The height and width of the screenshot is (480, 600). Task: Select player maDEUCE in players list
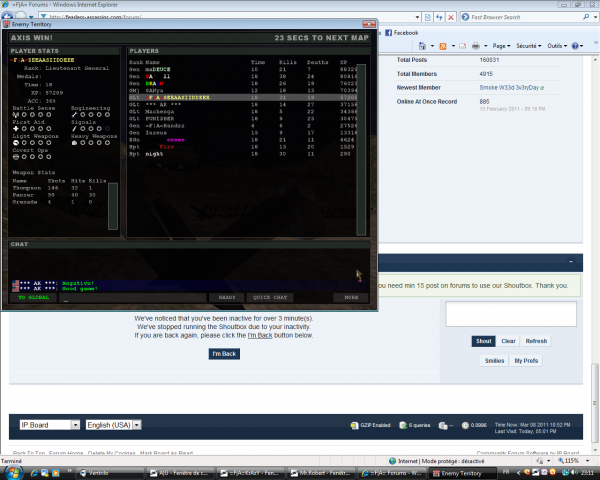(243, 69)
